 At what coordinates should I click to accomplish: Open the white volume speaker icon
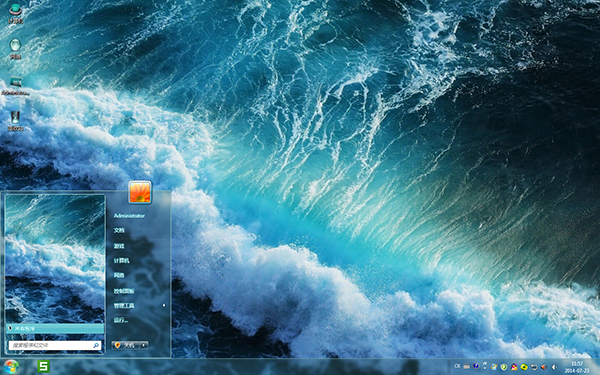(x=554, y=367)
